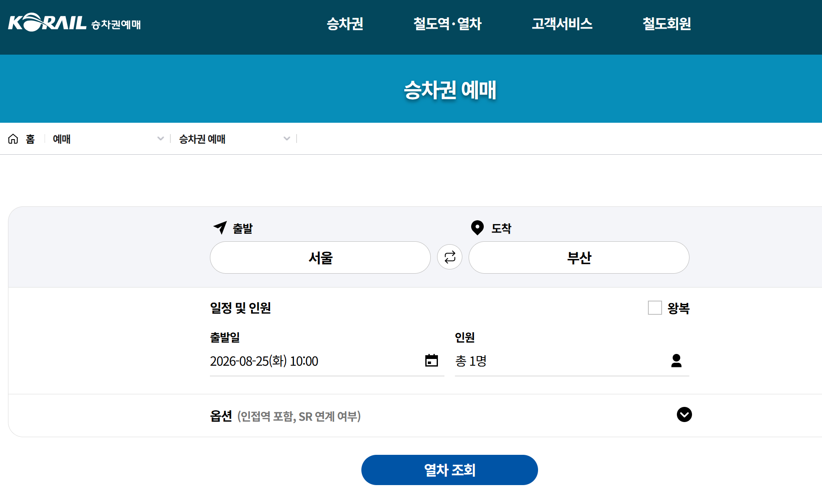Select the 부산 arrival station field
822x504 pixels.
pyautogui.click(x=579, y=257)
